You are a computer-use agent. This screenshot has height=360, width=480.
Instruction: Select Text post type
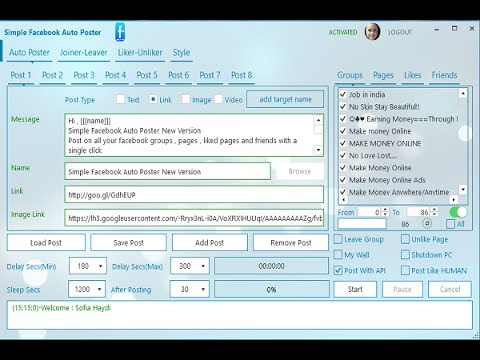(120, 99)
